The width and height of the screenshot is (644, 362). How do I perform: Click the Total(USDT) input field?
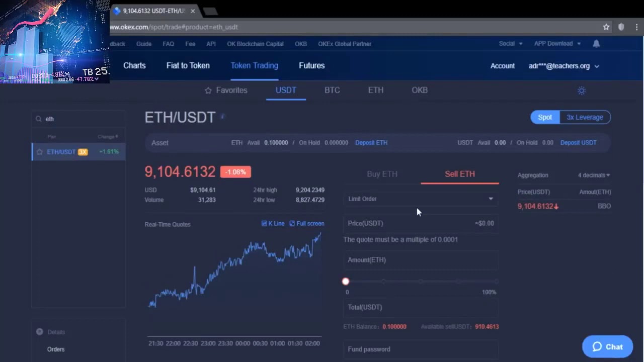[x=421, y=307]
